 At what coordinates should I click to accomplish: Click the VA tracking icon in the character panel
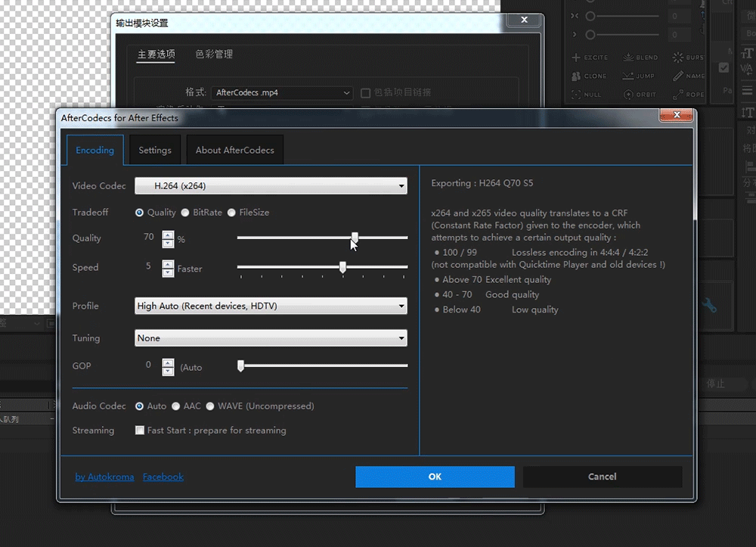point(746,70)
